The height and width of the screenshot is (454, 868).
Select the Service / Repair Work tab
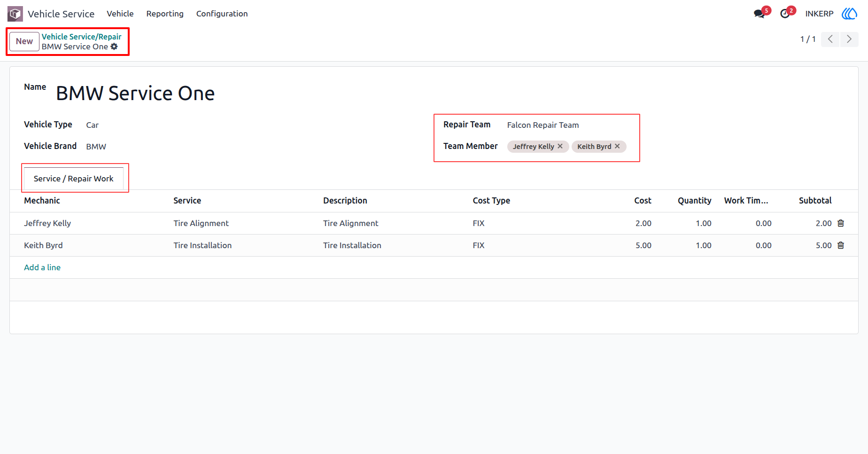pos(74,179)
